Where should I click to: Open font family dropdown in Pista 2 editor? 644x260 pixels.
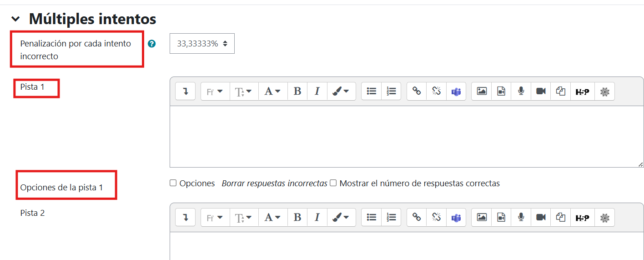point(215,218)
